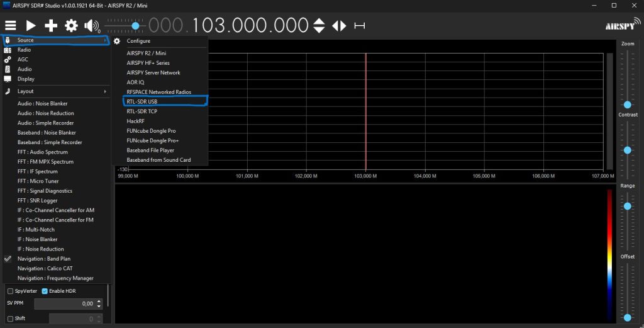Click the Radio icon in menu
The image size is (644, 328).
pos(8,50)
